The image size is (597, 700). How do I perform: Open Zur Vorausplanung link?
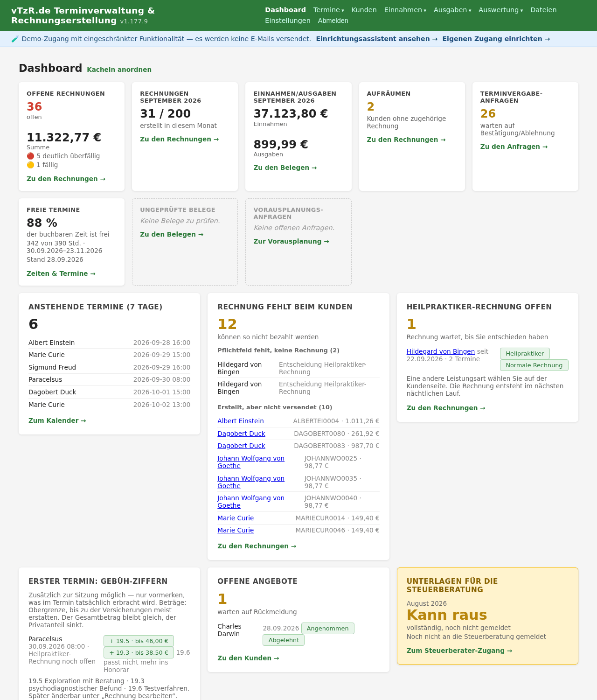click(x=292, y=241)
